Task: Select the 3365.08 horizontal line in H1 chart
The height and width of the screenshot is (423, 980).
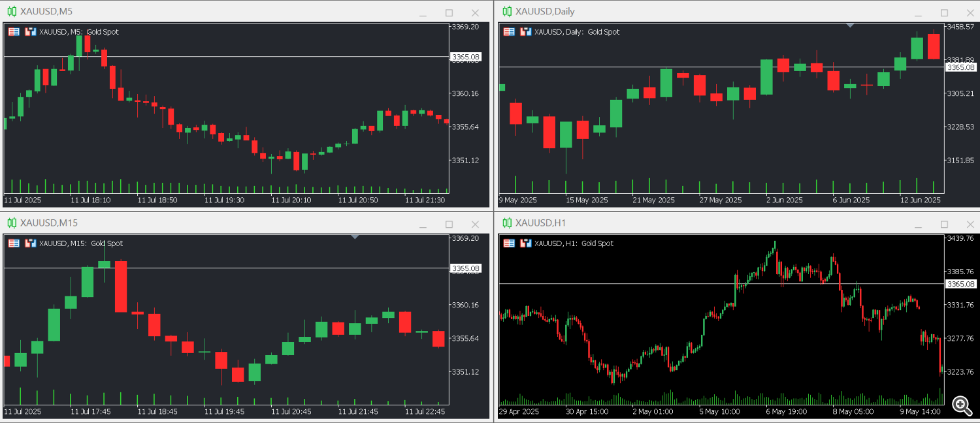Action: 653,283
